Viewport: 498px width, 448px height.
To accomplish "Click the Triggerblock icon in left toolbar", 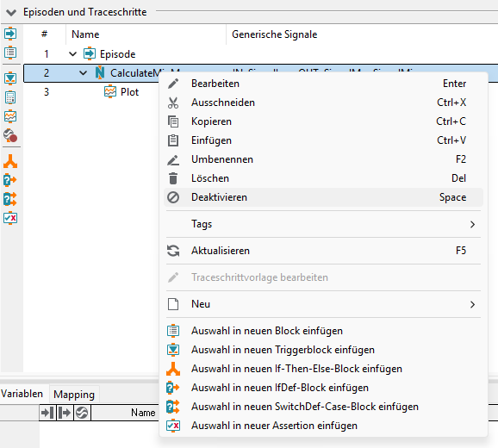I will click(x=10, y=78).
